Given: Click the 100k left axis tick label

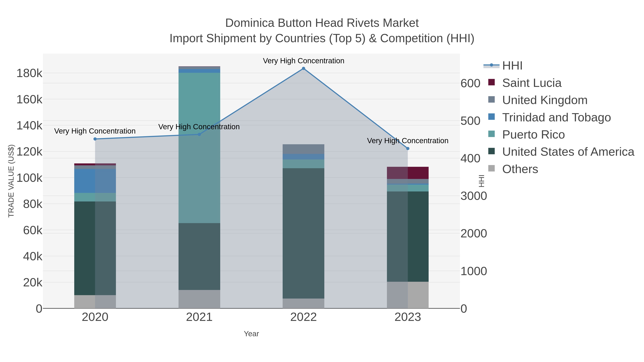Looking at the screenshot, I should 30,178.
